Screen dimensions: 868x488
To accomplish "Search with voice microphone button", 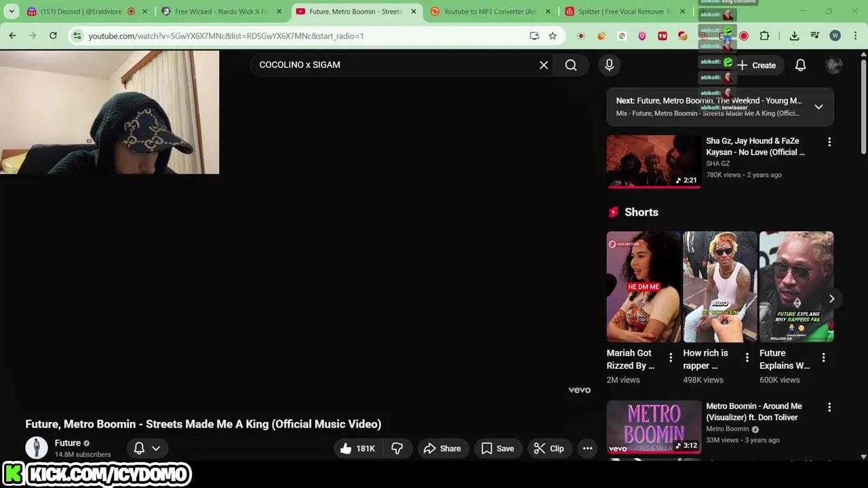I will pyautogui.click(x=609, y=65).
